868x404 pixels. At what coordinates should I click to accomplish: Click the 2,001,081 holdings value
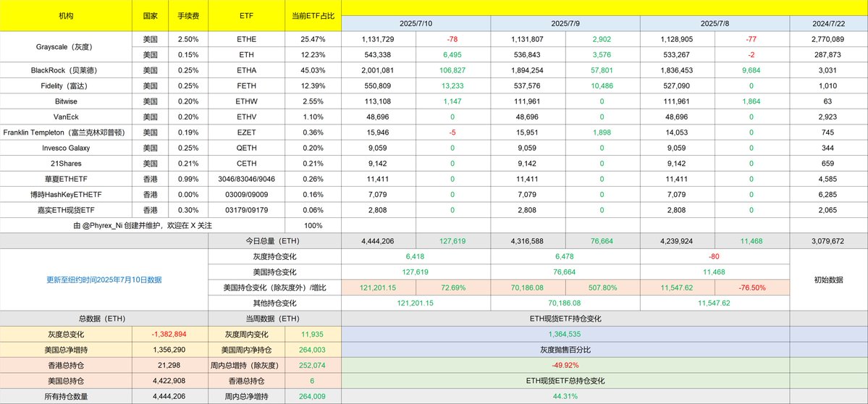[x=378, y=70]
